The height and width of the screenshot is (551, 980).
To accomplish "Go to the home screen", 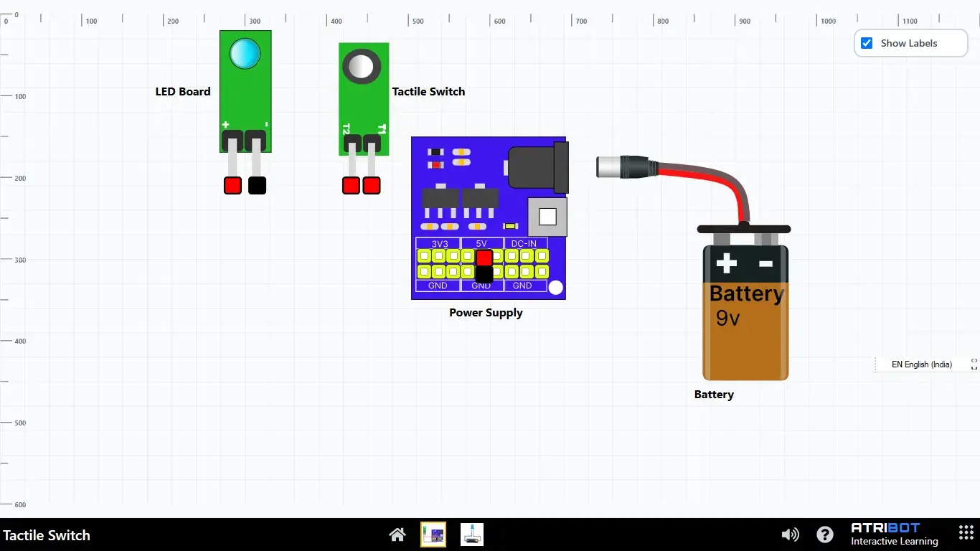I will 397,534.
